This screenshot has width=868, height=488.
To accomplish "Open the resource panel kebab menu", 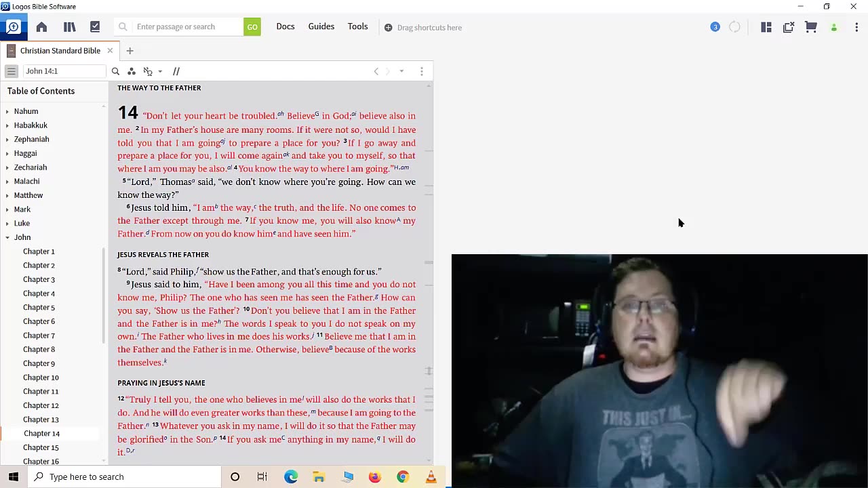I will tap(421, 71).
